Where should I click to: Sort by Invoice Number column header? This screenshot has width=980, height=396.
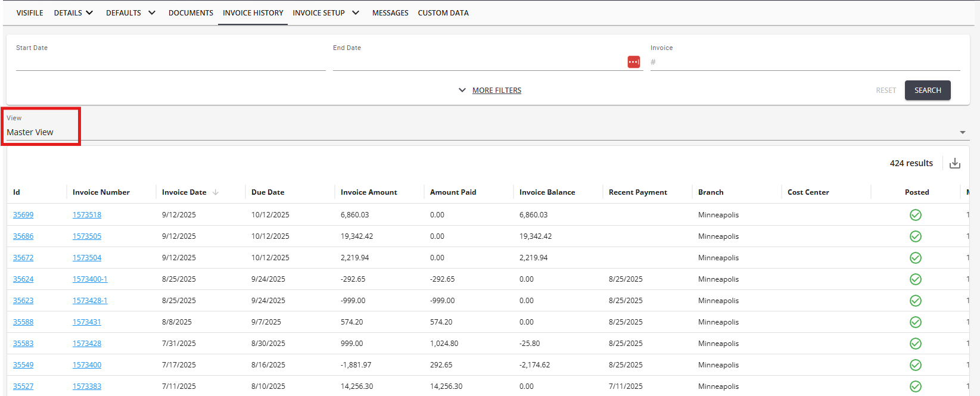click(101, 192)
